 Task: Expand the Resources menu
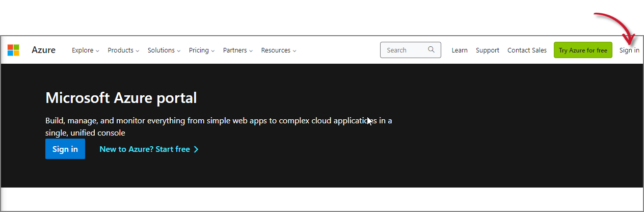pos(279,50)
